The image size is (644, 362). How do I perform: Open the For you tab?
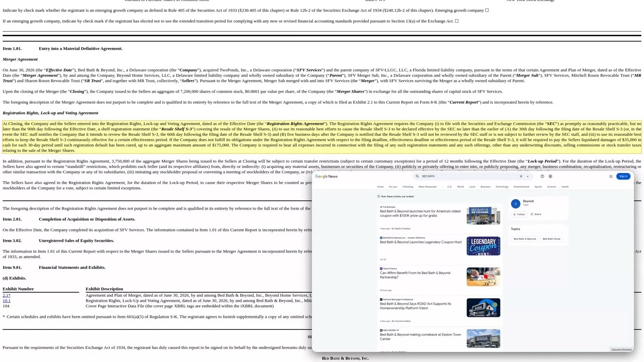coord(393,187)
